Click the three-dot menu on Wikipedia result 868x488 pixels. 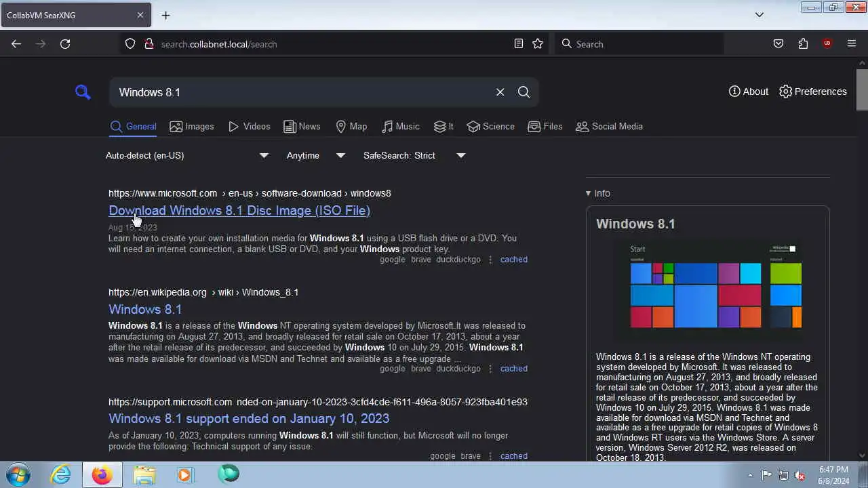point(490,369)
